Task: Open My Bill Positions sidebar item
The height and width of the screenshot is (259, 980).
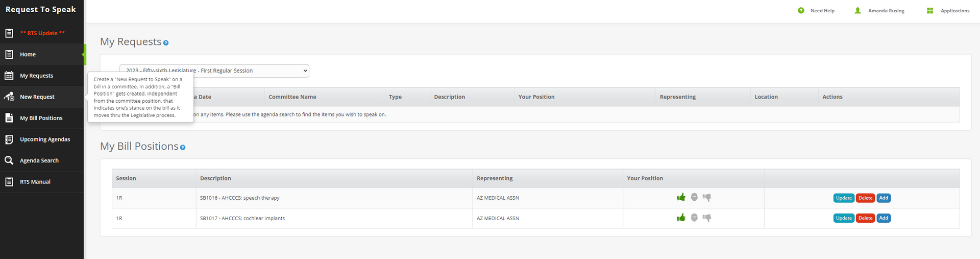Action: coord(42,118)
